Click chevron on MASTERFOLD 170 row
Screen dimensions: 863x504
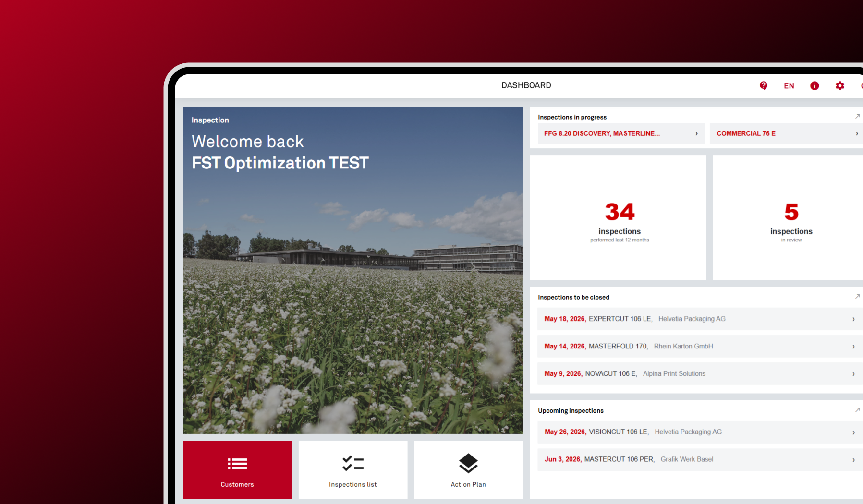tap(853, 347)
